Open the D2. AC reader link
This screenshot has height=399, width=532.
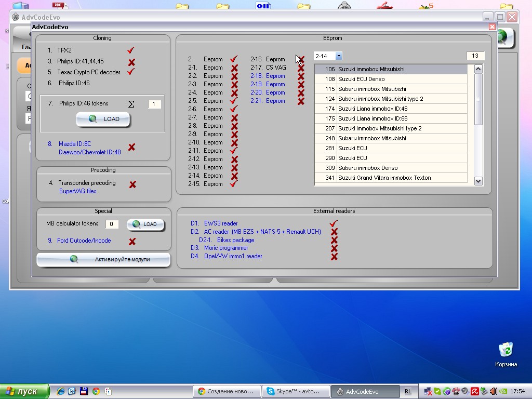tap(256, 232)
